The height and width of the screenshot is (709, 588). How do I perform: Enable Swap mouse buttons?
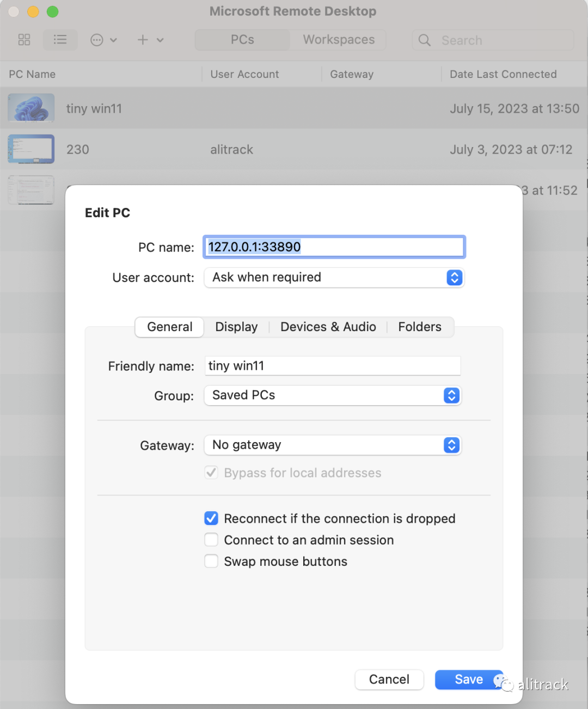click(x=211, y=561)
